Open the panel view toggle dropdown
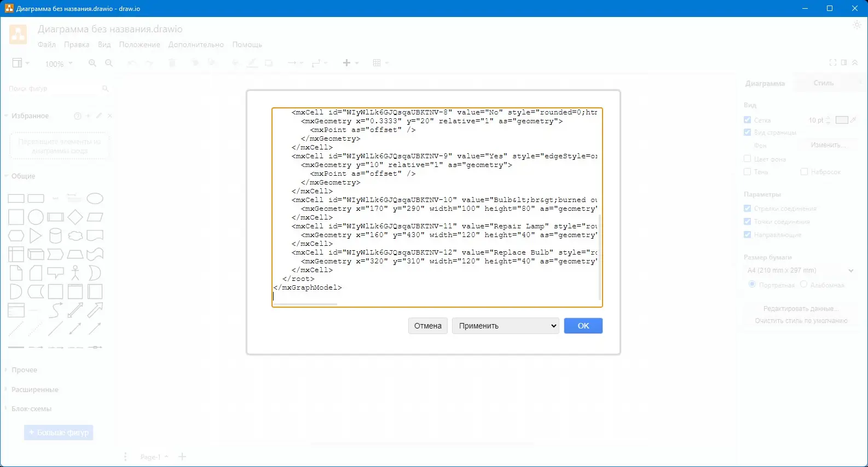This screenshot has width=868, height=467. coord(21,63)
